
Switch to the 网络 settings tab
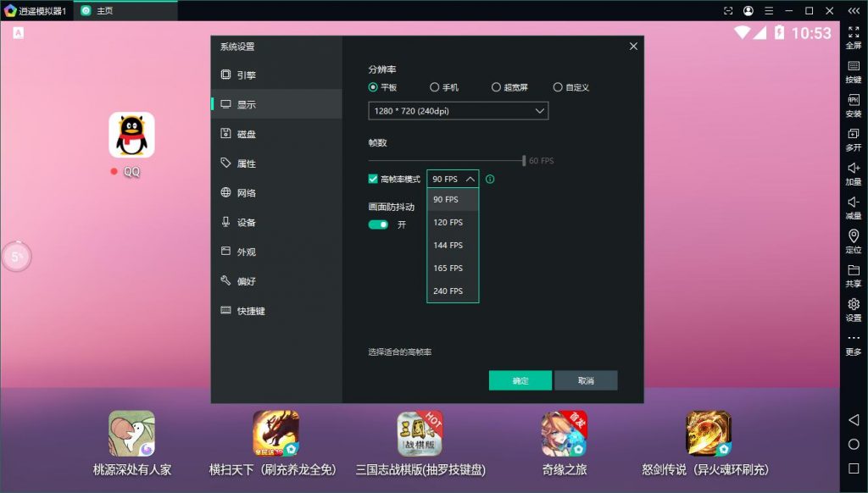246,193
